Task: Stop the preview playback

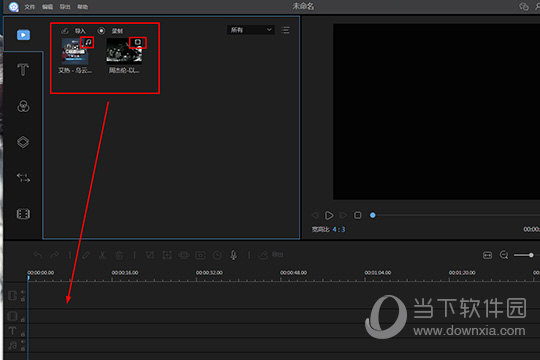Action: pos(357,215)
